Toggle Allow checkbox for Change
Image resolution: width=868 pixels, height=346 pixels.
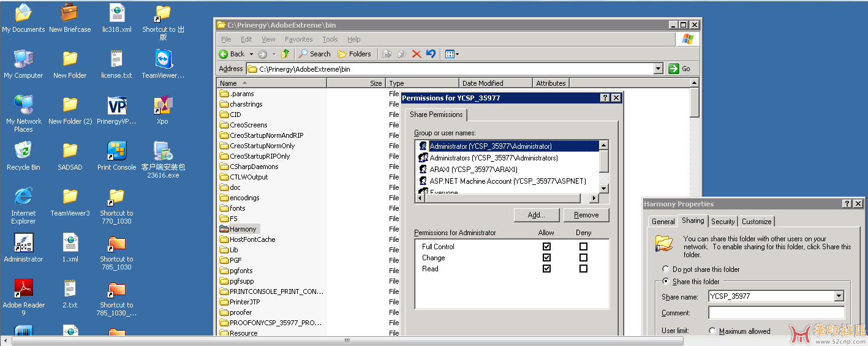(546, 258)
